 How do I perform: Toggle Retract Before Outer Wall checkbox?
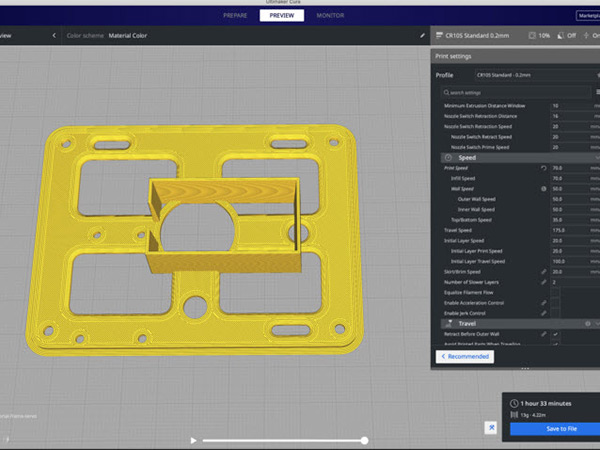point(556,334)
